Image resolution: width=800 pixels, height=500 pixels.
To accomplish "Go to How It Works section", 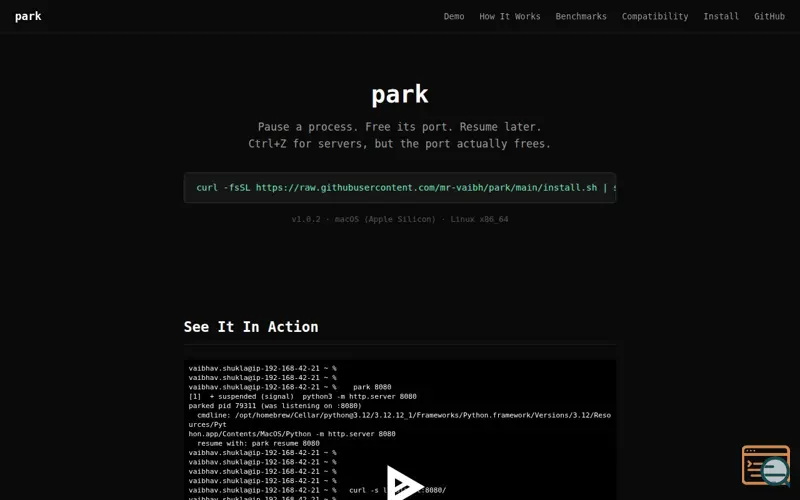I will 509,16.
